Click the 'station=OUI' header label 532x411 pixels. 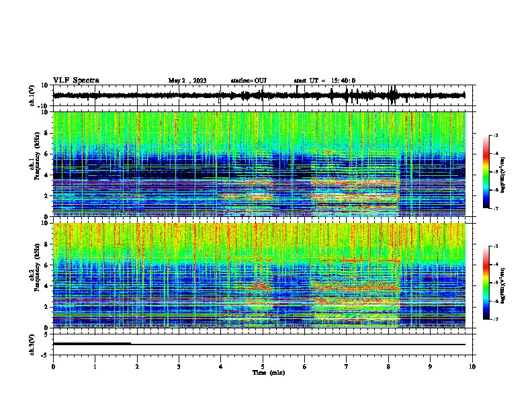point(249,81)
